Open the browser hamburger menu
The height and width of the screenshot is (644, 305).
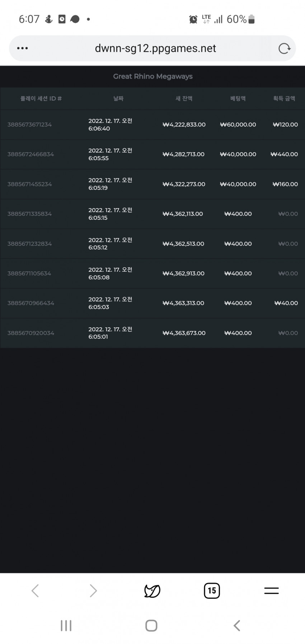271,591
